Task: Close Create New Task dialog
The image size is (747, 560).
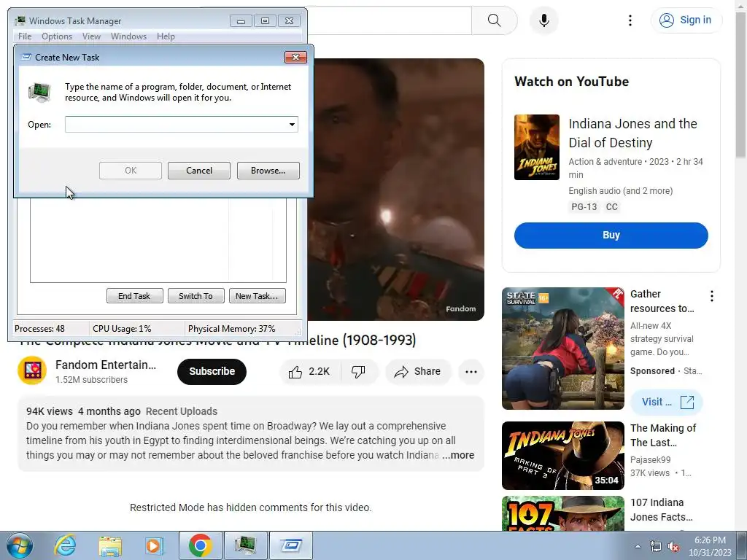Action: click(x=296, y=57)
